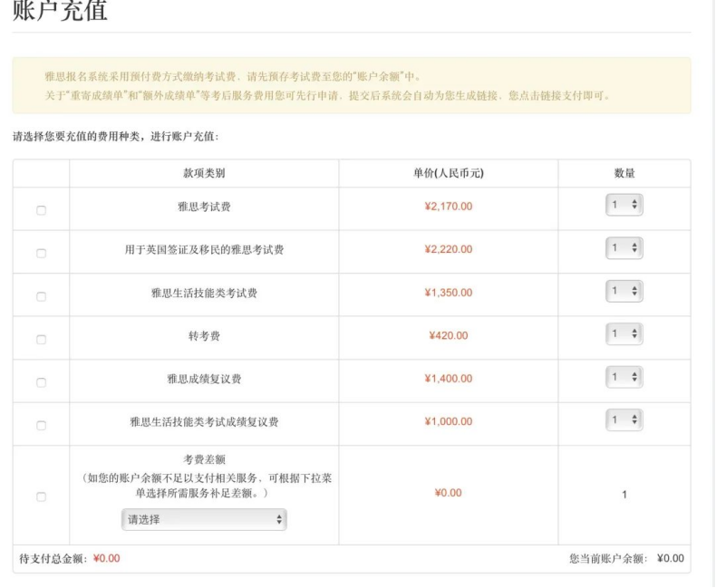Click the 单价(人民币元) column header
This screenshot has height=588, width=716.
tap(449, 173)
